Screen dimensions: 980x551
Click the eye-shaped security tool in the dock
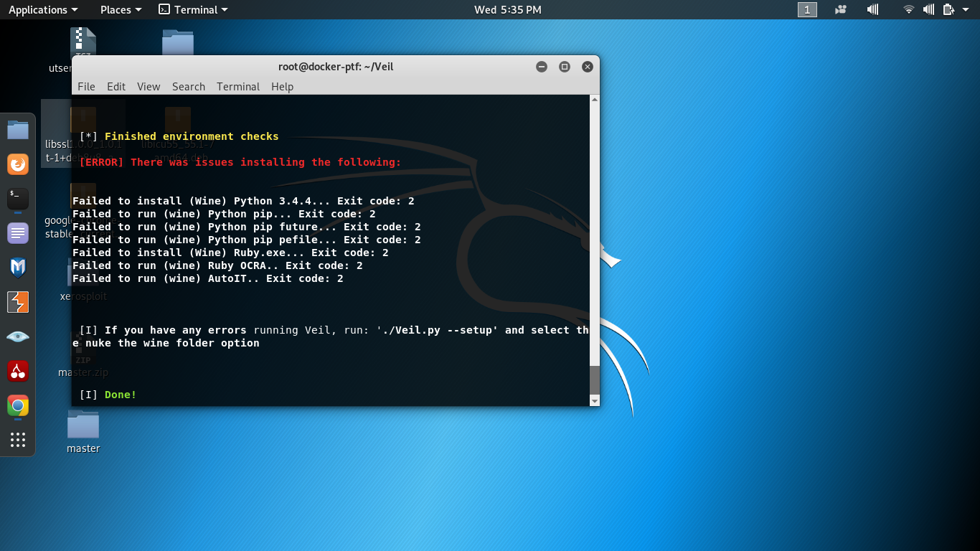pyautogui.click(x=18, y=336)
